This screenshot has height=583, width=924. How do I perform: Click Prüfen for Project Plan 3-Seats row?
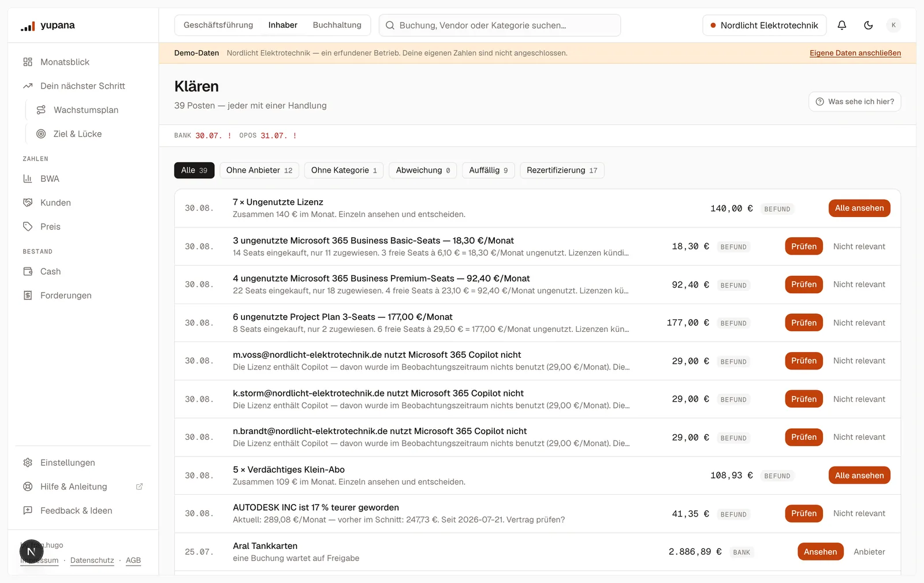804,323
